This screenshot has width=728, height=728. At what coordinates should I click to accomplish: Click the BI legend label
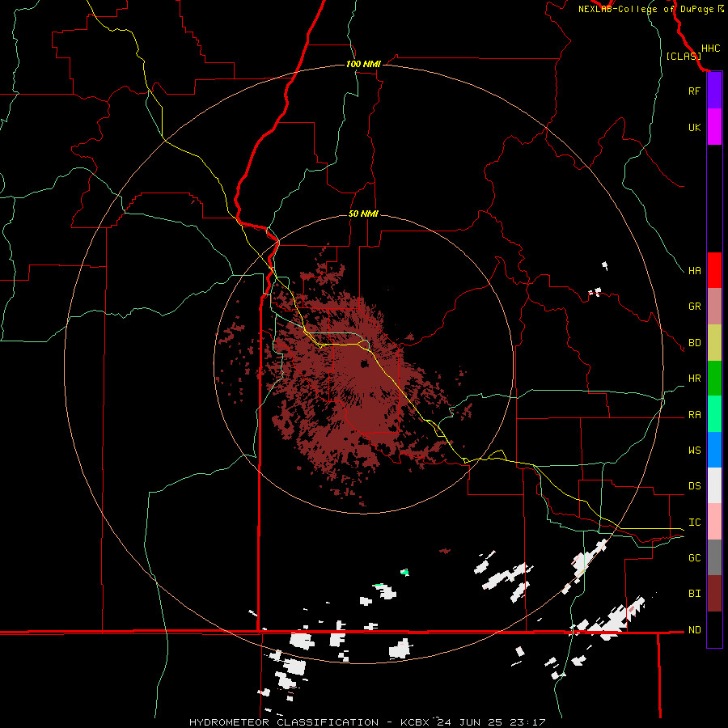pos(695,594)
